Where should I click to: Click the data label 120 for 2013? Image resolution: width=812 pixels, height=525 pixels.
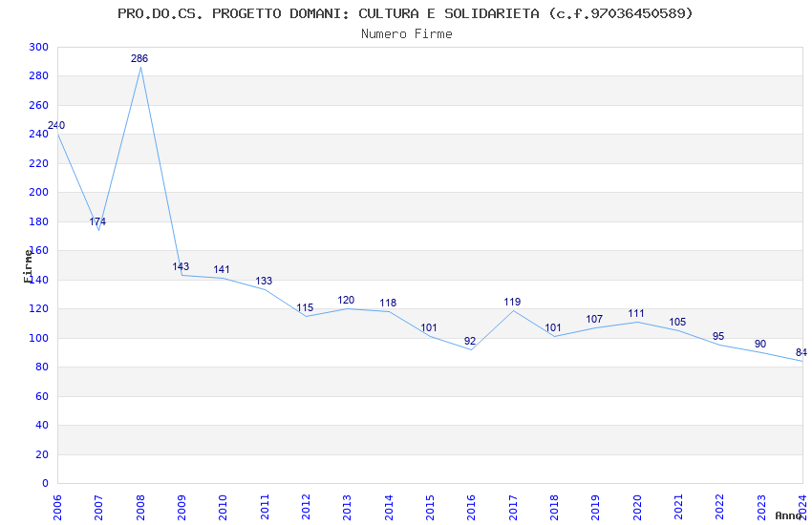point(346,300)
